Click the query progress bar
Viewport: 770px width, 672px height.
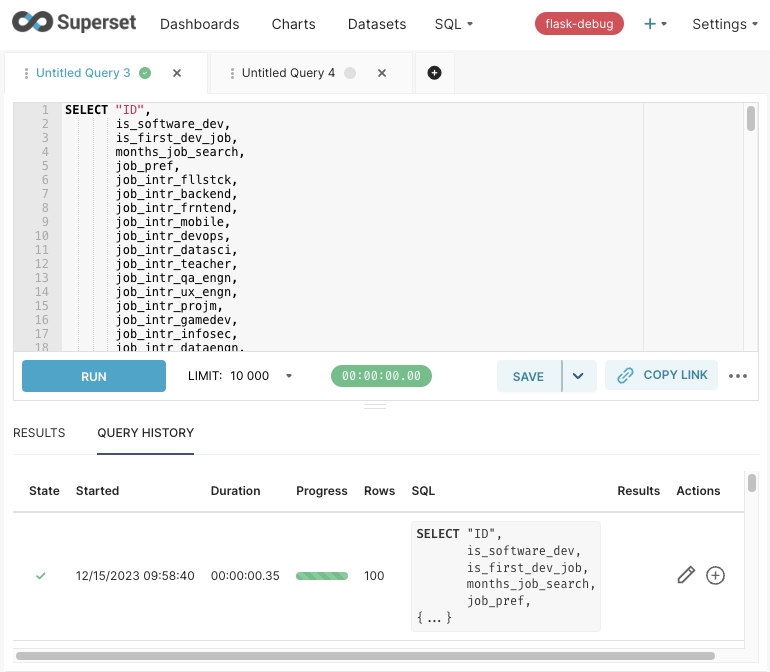pyautogui.click(x=322, y=576)
